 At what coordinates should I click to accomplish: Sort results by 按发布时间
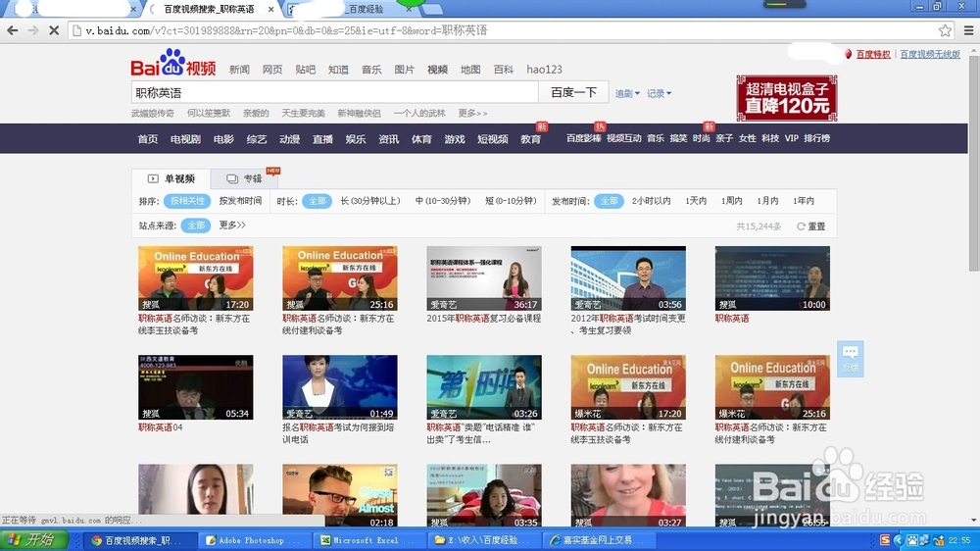tap(240, 201)
